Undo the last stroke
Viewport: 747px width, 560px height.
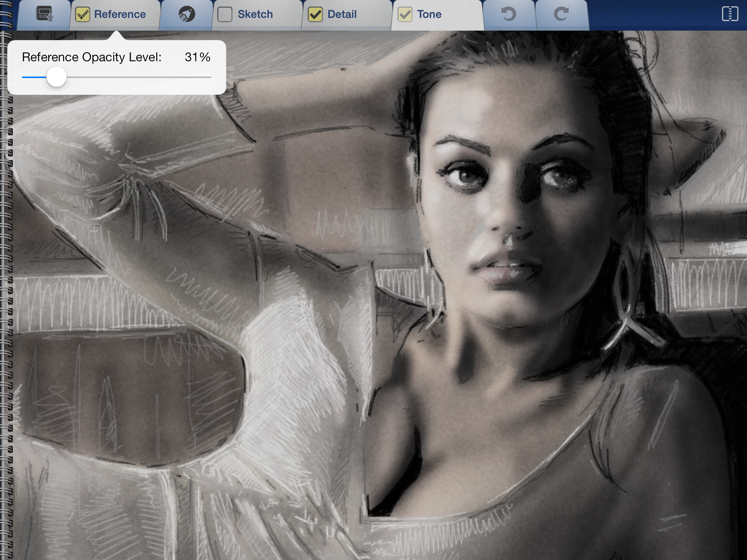[x=509, y=15]
